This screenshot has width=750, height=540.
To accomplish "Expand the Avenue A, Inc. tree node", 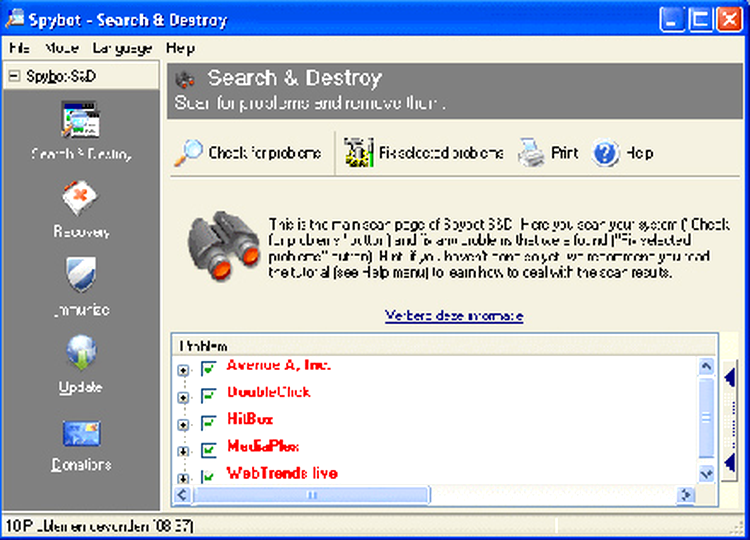I will pos(183,370).
